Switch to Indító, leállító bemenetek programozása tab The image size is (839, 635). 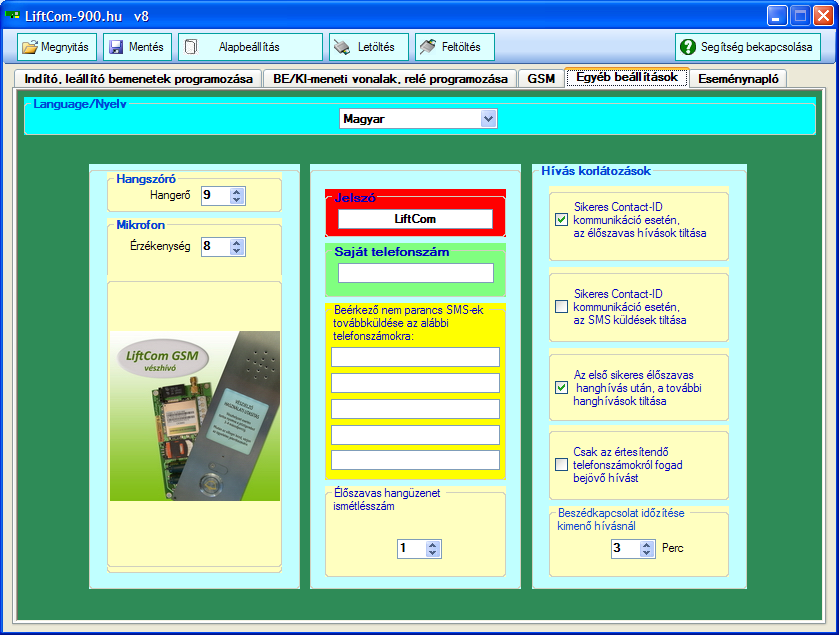point(138,79)
